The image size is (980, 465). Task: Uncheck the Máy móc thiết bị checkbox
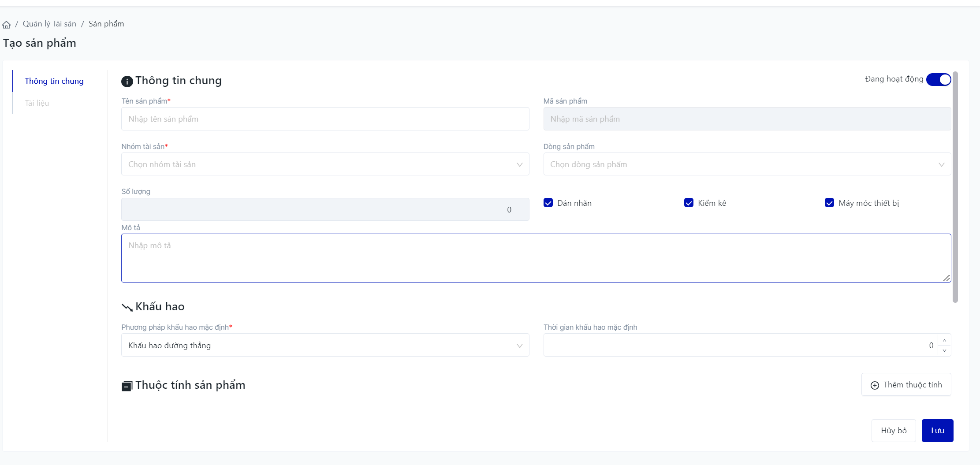pos(829,203)
